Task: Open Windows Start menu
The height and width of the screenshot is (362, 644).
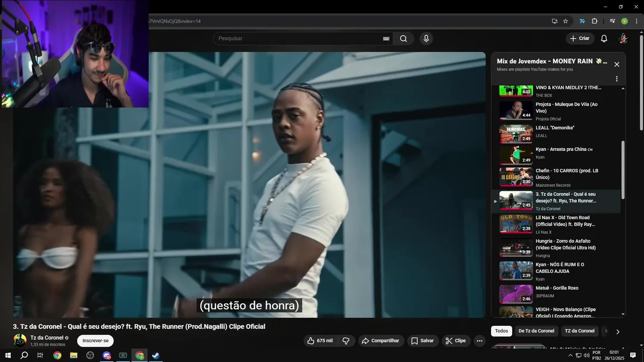Action: pos(8,355)
